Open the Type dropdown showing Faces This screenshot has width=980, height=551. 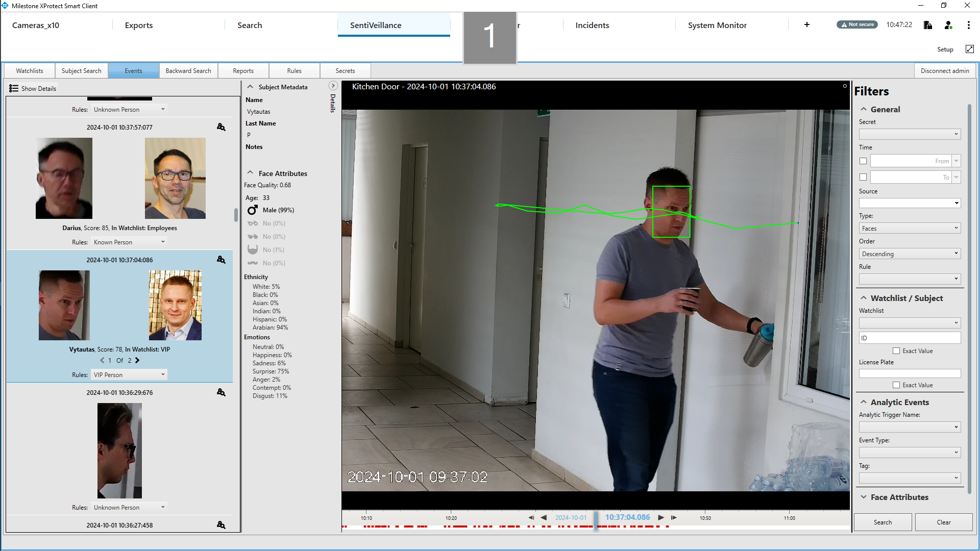click(x=910, y=229)
